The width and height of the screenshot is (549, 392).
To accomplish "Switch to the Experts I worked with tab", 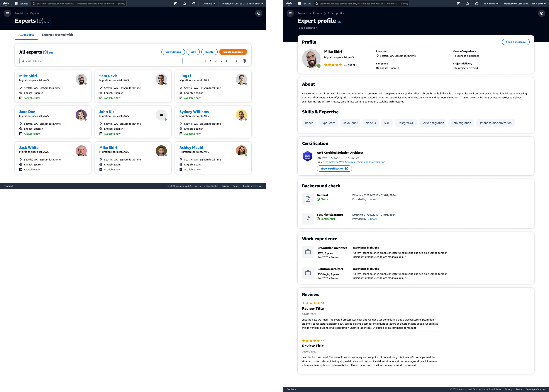I will tap(57, 35).
